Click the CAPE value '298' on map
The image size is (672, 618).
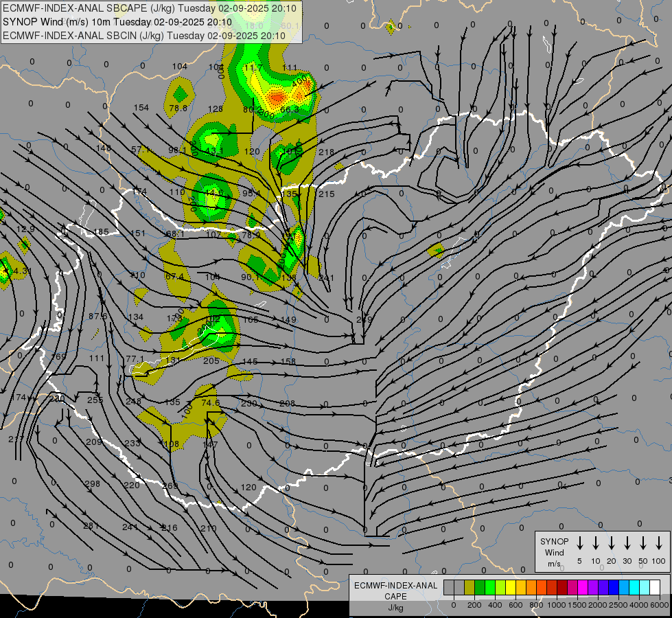[92, 484]
